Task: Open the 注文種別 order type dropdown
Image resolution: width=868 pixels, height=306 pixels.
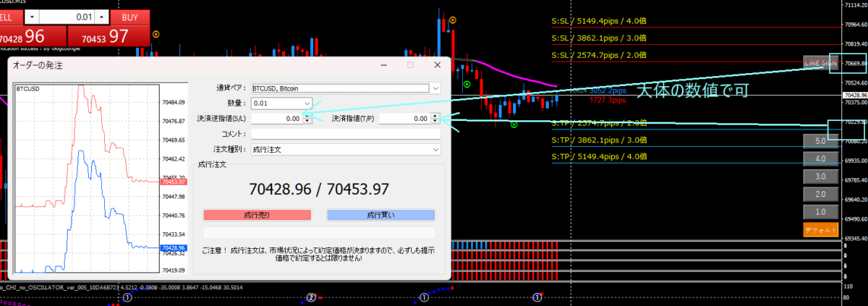Action: click(435, 149)
